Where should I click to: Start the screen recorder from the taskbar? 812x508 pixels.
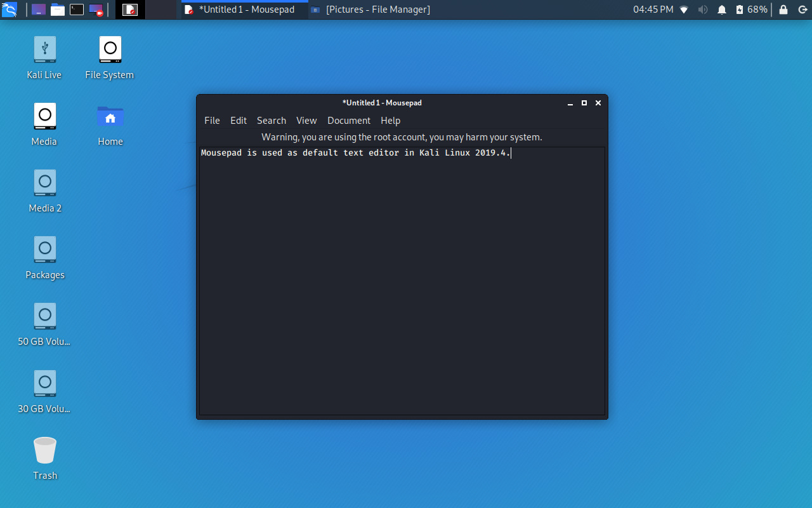pyautogui.click(x=95, y=10)
